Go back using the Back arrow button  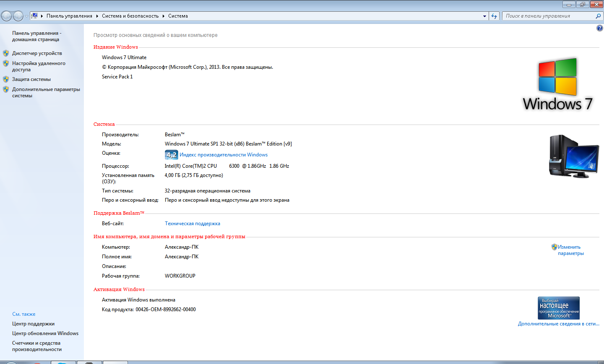pyautogui.click(x=7, y=16)
